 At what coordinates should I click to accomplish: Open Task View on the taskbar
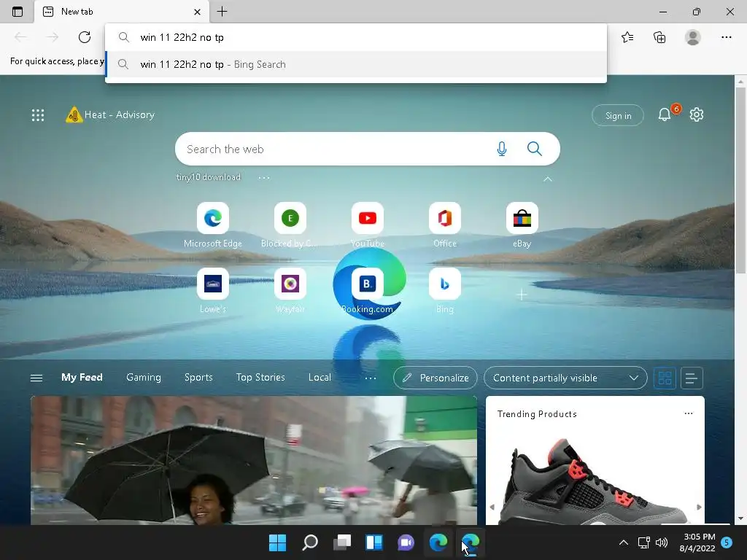click(342, 542)
